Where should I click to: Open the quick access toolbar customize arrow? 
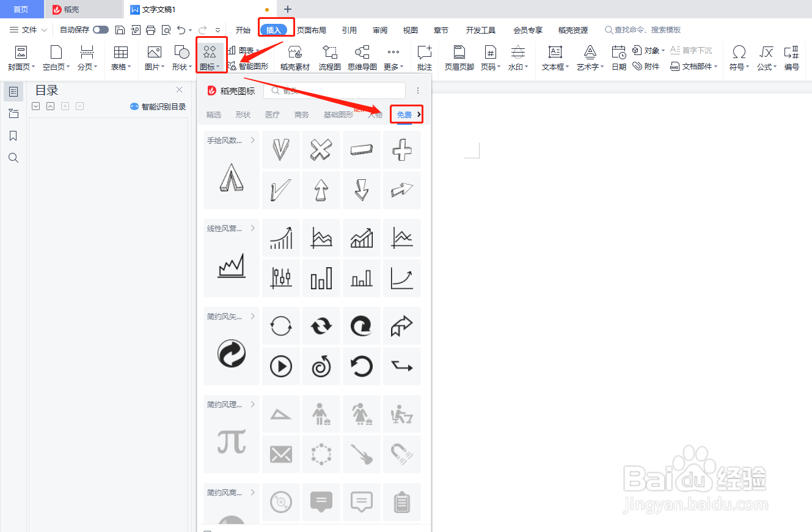pos(218,30)
